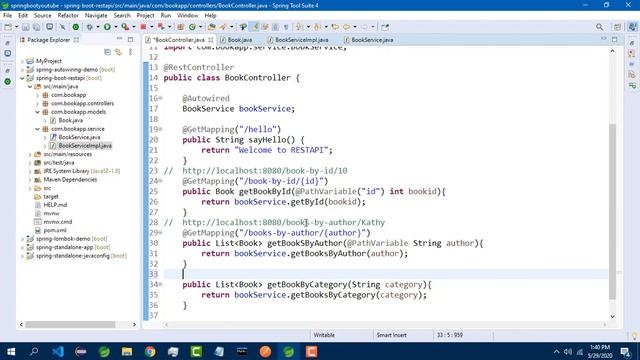Close the BookController.java editor tab
640x360 pixels.
(x=211, y=40)
